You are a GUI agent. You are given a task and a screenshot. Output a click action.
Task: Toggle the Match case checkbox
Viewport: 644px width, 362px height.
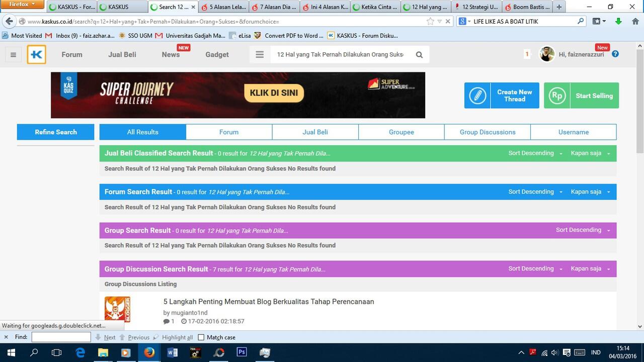201,337
